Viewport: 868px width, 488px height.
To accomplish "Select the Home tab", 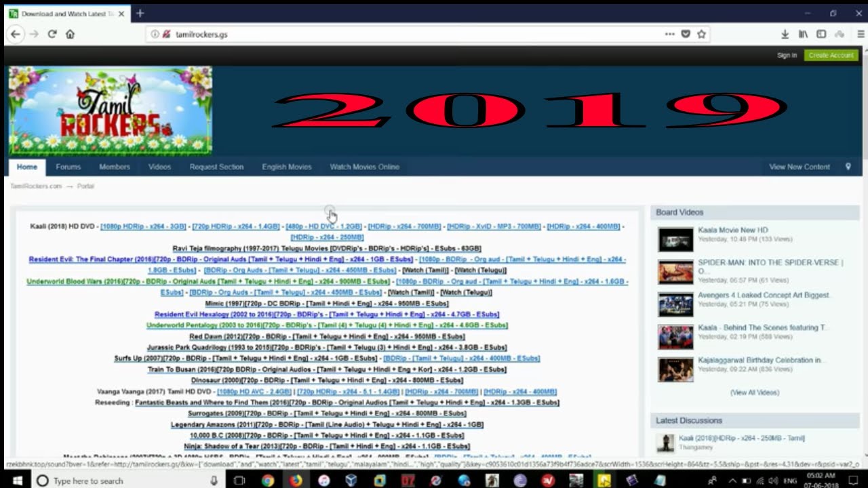I will [27, 167].
